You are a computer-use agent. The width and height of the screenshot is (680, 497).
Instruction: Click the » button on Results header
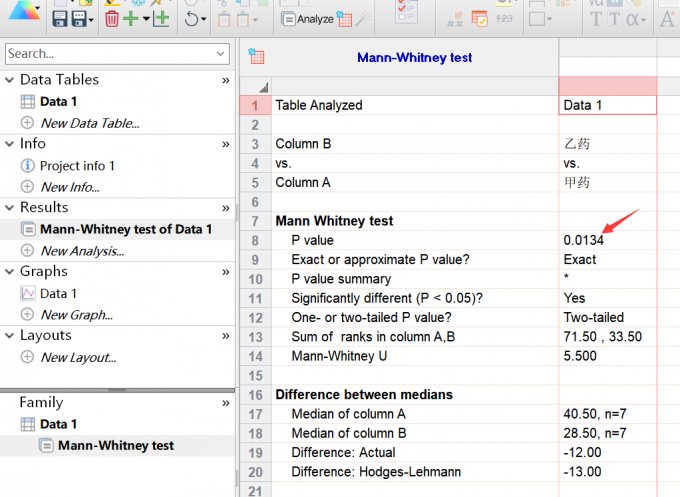(226, 208)
